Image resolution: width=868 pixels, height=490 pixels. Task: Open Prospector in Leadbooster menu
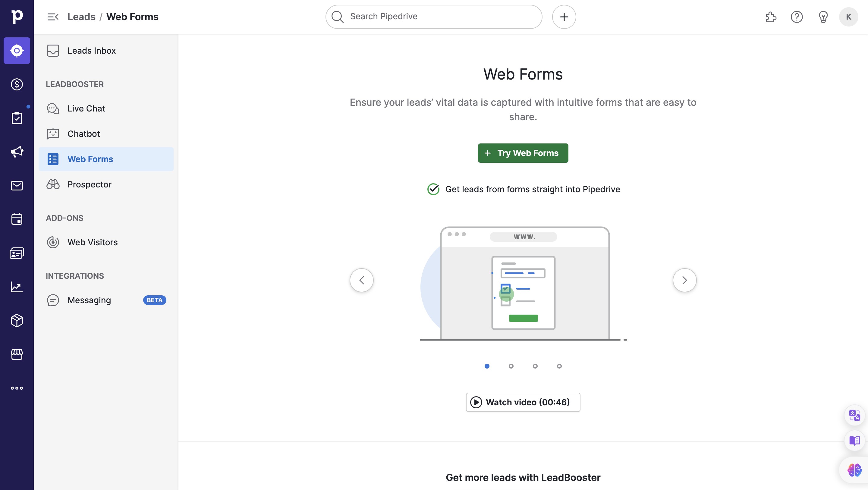pos(89,184)
